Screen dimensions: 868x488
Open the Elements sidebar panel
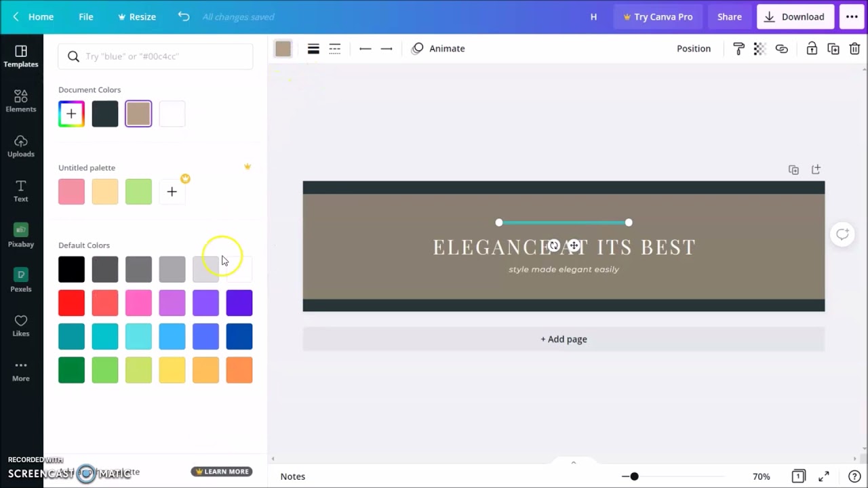pyautogui.click(x=21, y=101)
